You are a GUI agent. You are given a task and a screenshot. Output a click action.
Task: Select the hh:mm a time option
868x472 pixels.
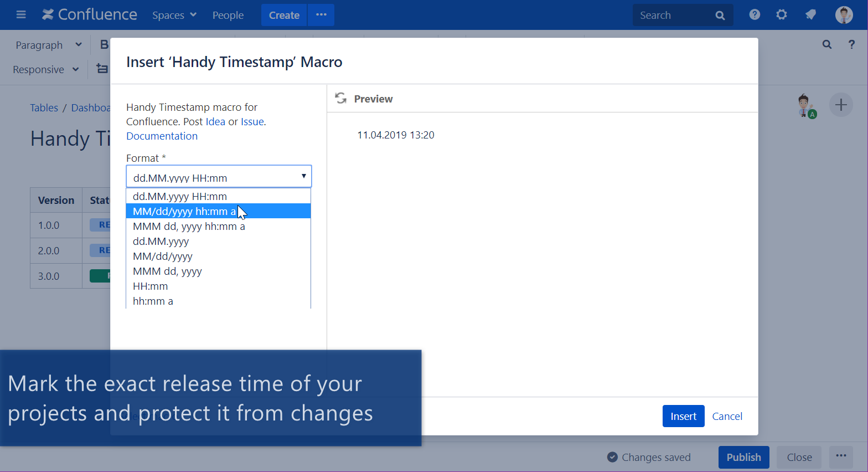(218, 301)
